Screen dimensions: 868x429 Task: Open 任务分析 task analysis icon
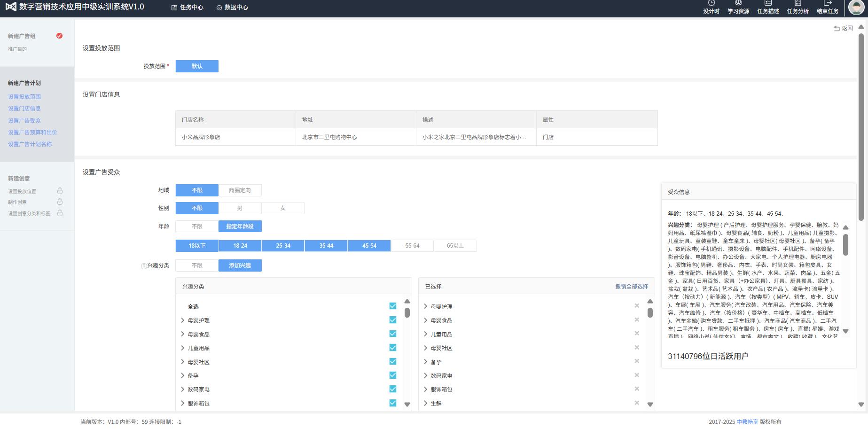coord(798,3)
